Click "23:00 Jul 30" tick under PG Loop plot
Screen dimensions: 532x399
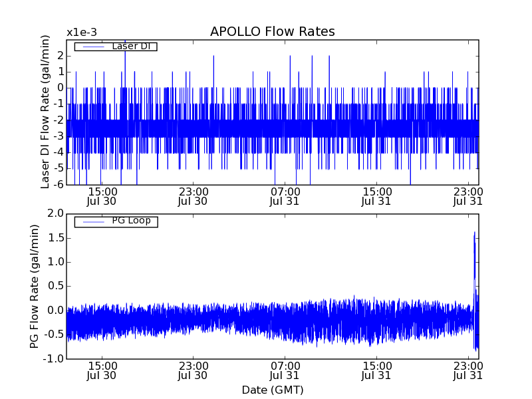click(193, 371)
